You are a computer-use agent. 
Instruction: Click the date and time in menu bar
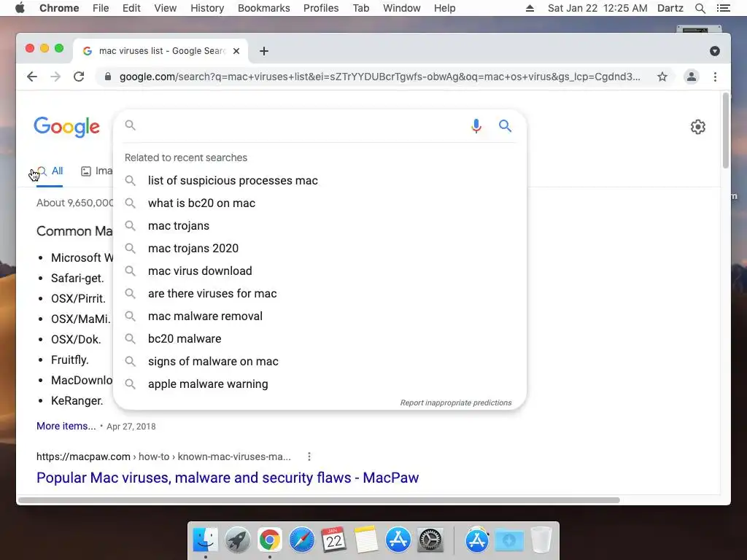(597, 8)
